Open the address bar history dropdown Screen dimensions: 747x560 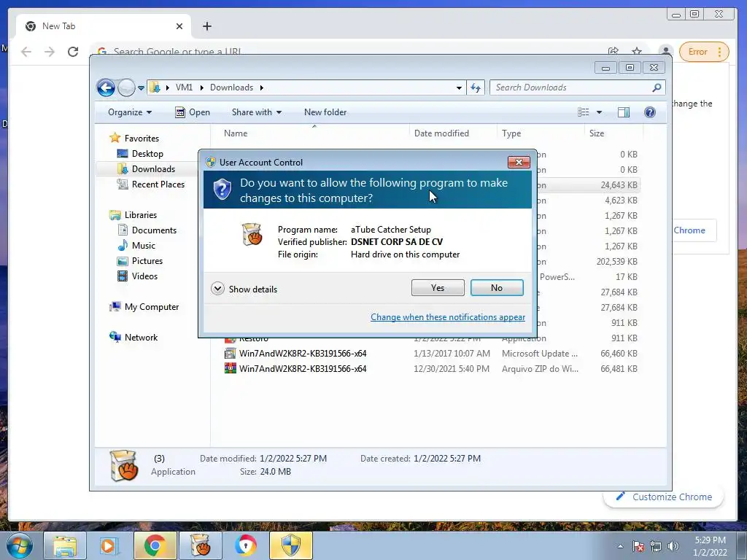[x=459, y=87]
